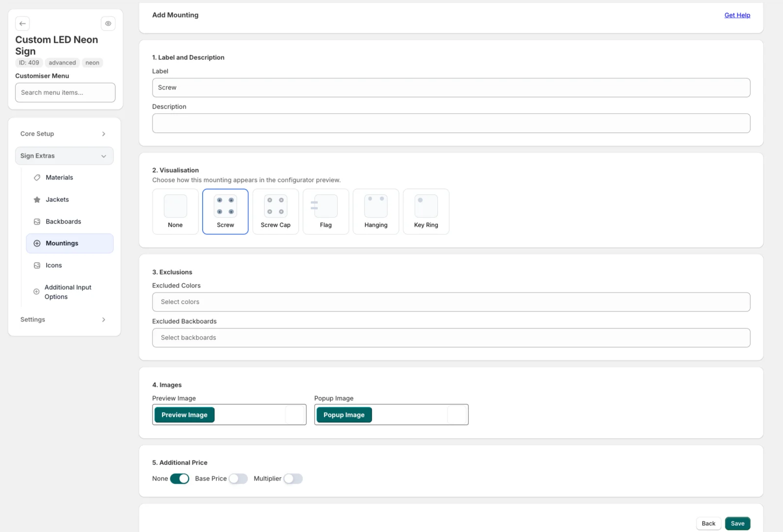Viewport: 783px width, 532px height.
Task: Open Materials tag icon in menu
Action: click(x=37, y=177)
